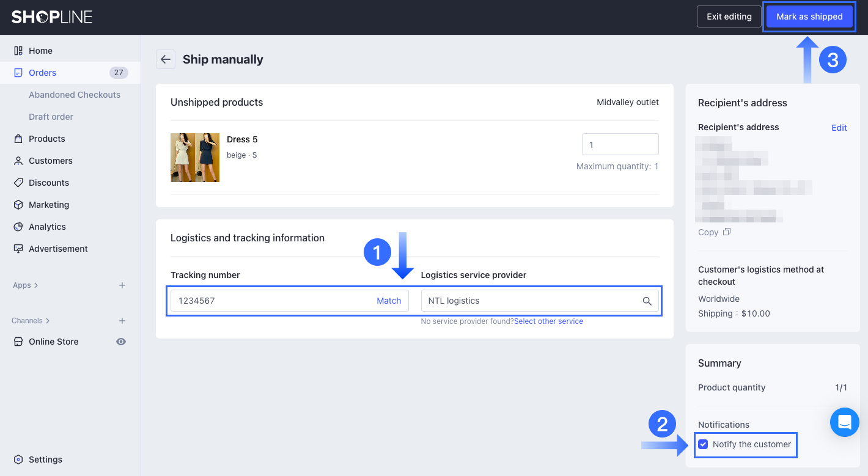Screen dimensions: 868x476
Task: Toggle the Online Store eye icon
Action: tap(121, 342)
